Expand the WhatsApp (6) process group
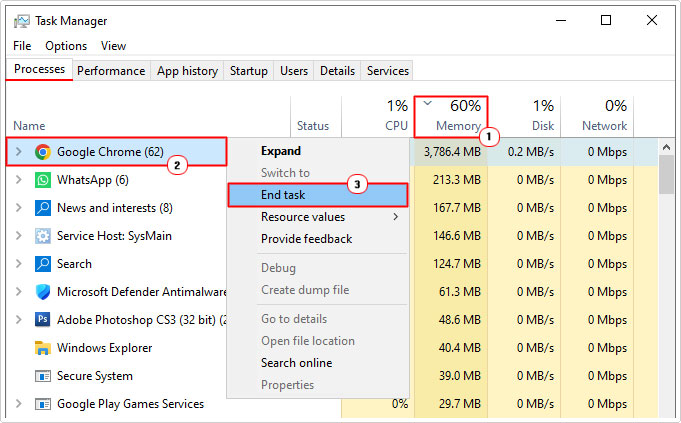 pyautogui.click(x=19, y=180)
